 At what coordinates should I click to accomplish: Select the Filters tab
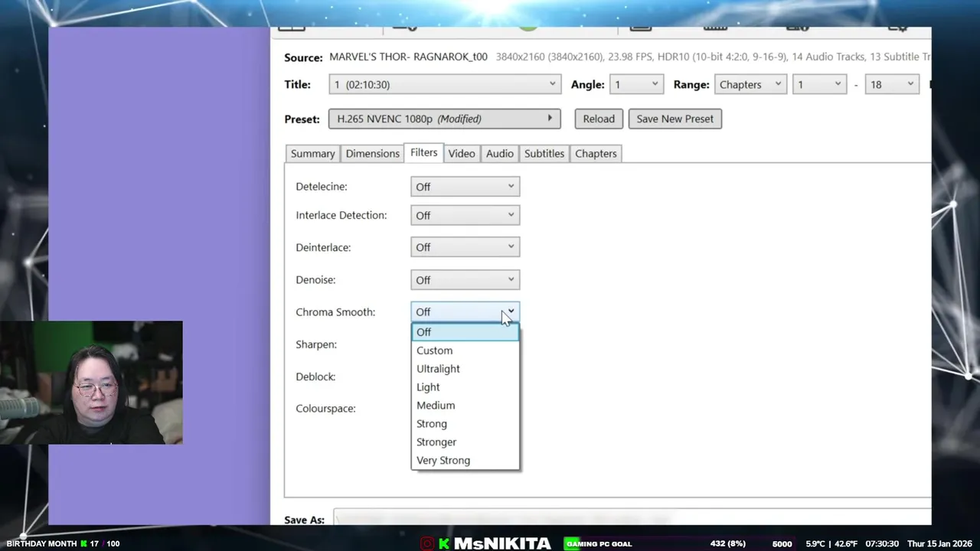point(423,152)
